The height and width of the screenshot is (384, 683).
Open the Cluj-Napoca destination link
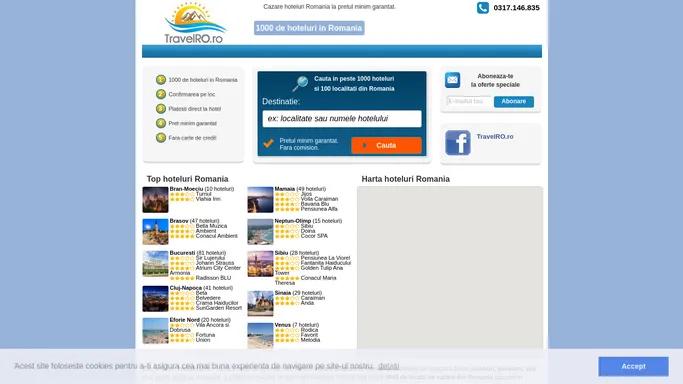186,288
